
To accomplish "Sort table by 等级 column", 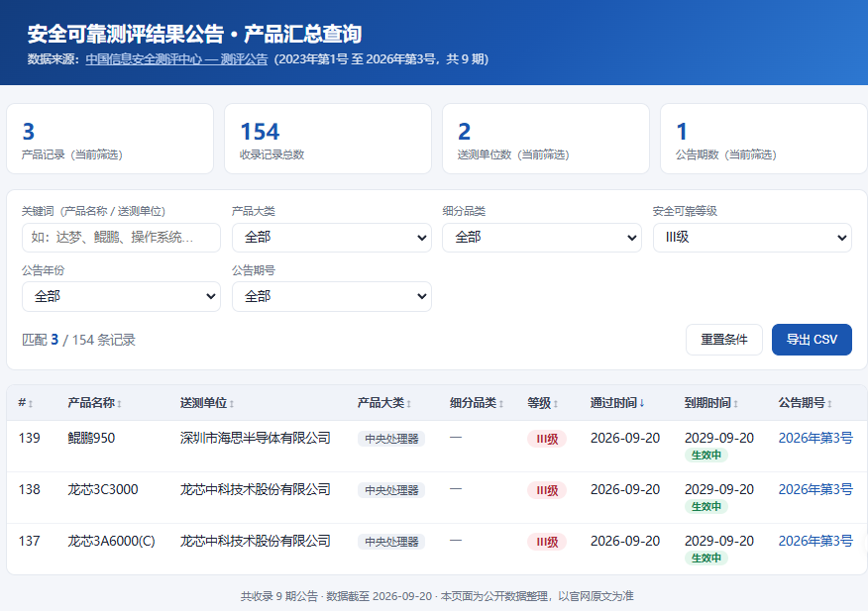I will click(543, 403).
